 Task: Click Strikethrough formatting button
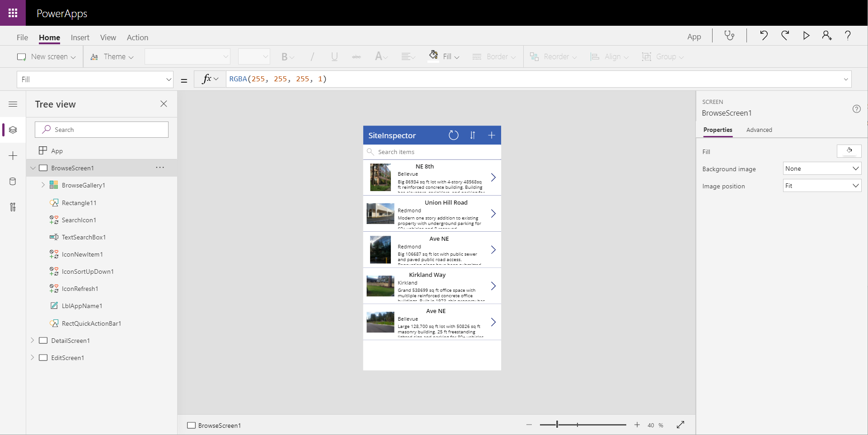[x=357, y=57]
